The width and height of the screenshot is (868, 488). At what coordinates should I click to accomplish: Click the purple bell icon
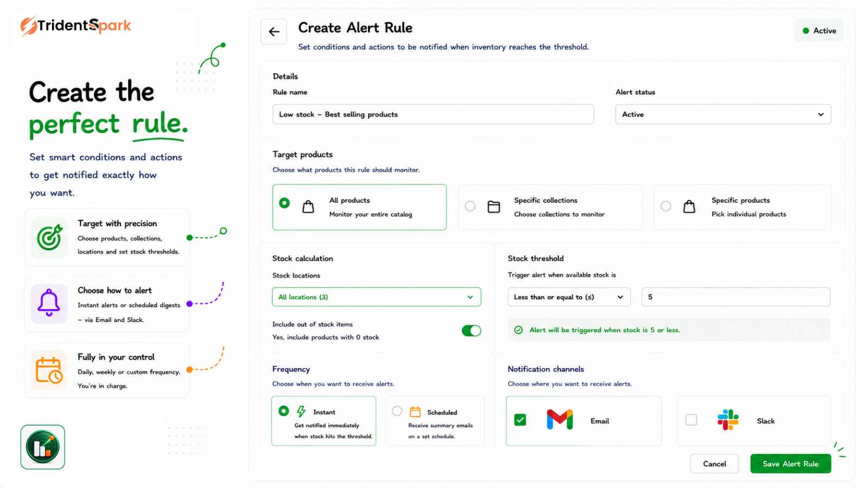click(49, 303)
